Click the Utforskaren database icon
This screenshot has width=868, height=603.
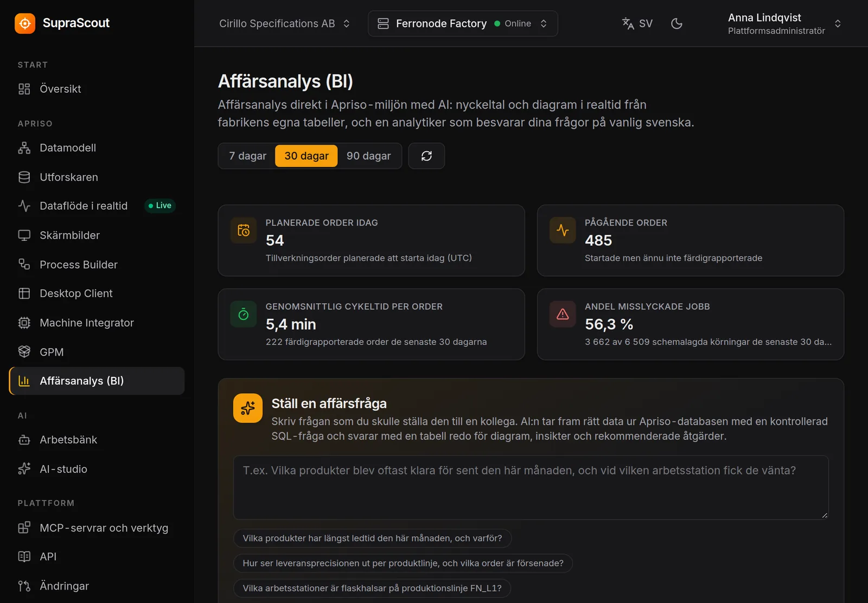[x=24, y=177]
